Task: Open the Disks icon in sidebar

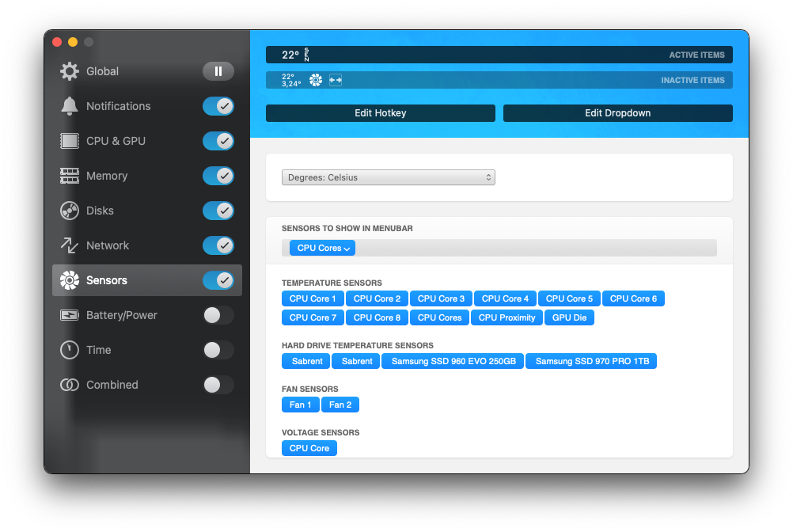Action: pos(70,211)
